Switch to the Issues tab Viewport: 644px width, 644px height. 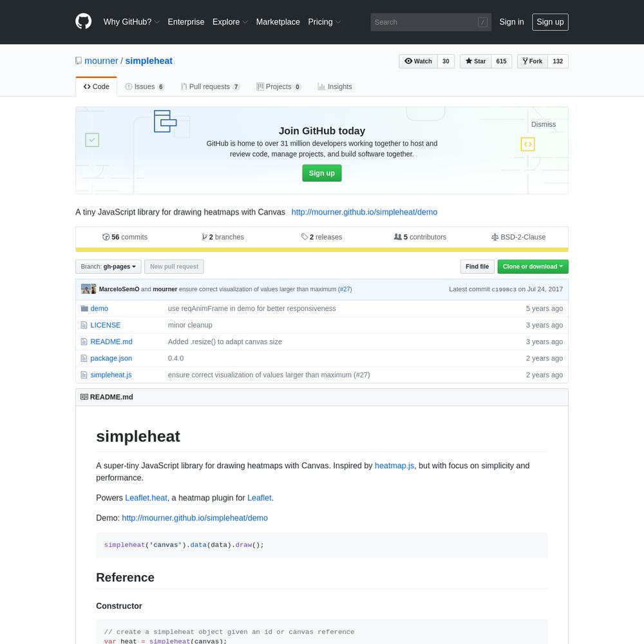(x=144, y=87)
